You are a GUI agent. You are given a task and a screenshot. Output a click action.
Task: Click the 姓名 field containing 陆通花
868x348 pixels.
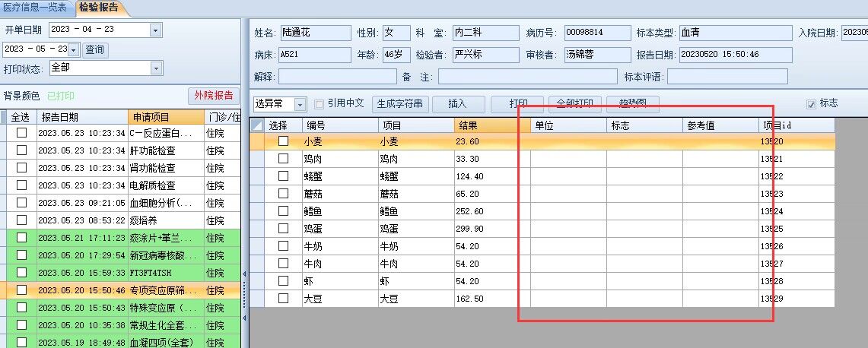[x=315, y=33]
